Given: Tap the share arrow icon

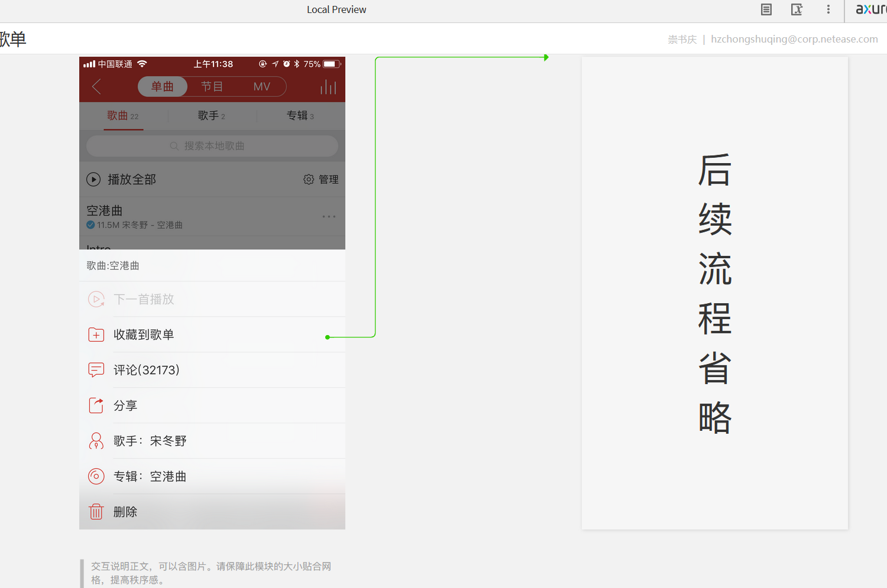Looking at the screenshot, I should (x=96, y=405).
